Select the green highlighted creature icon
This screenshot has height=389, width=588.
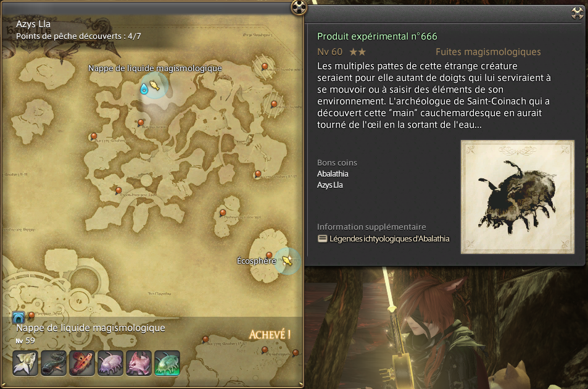tap(167, 363)
